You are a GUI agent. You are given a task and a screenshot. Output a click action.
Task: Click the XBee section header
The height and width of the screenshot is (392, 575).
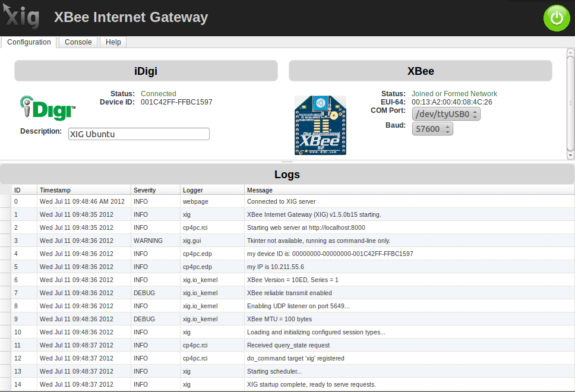point(420,71)
